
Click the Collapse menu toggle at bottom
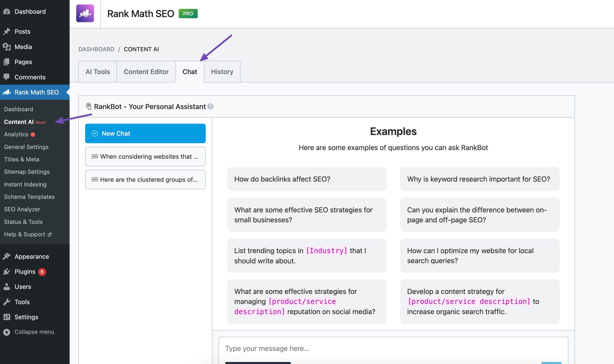[x=34, y=331]
